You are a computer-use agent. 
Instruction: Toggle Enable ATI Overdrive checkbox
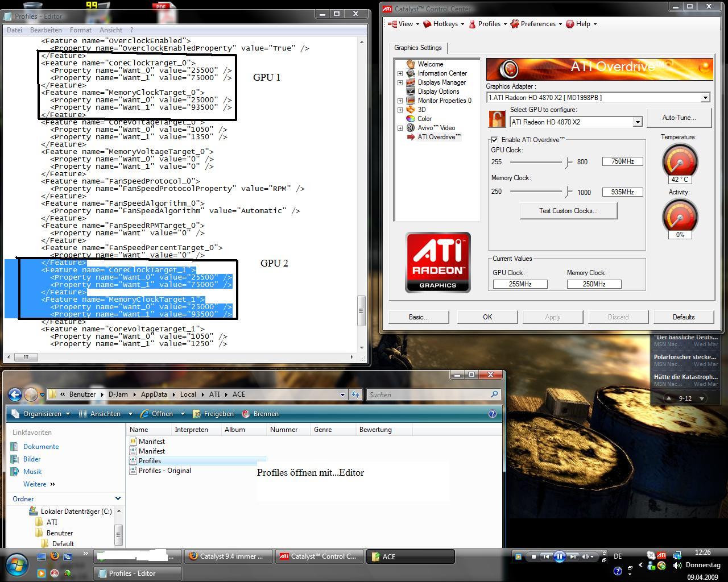point(494,140)
